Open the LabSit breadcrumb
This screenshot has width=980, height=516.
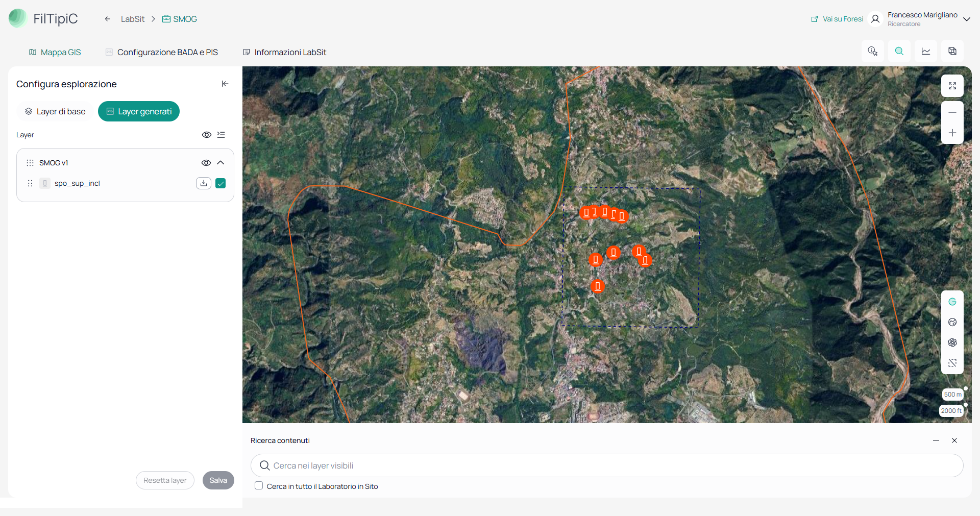click(133, 19)
